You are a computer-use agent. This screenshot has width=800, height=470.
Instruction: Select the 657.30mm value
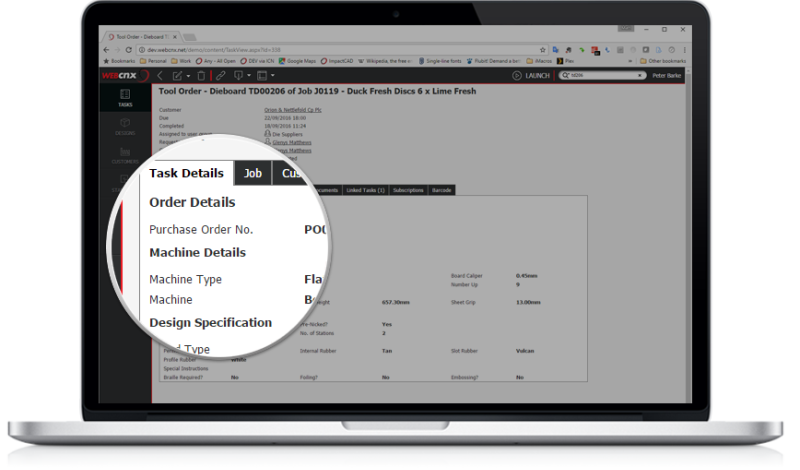point(396,302)
